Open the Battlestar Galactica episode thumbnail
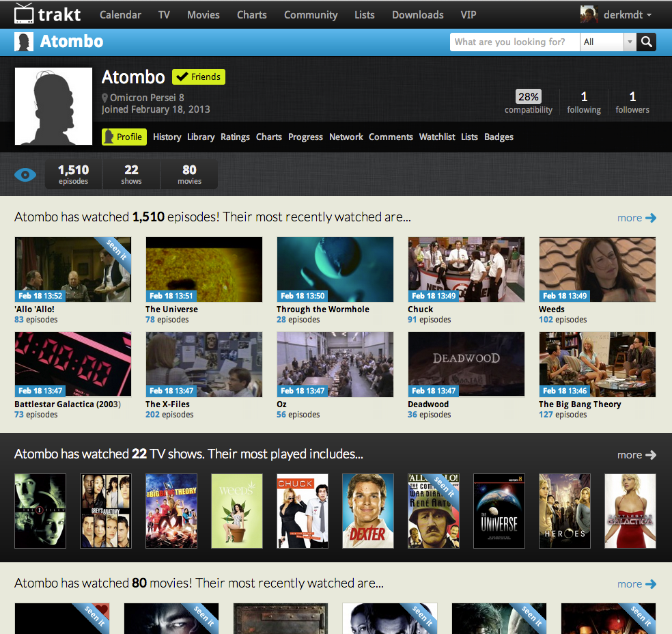Image resolution: width=672 pixels, height=634 pixels. (x=73, y=364)
